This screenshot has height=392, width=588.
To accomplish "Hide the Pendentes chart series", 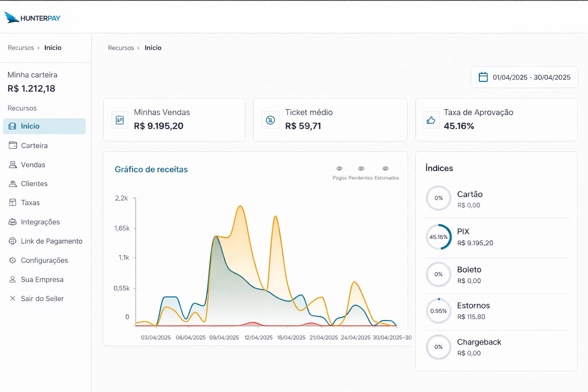I will 361,168.
